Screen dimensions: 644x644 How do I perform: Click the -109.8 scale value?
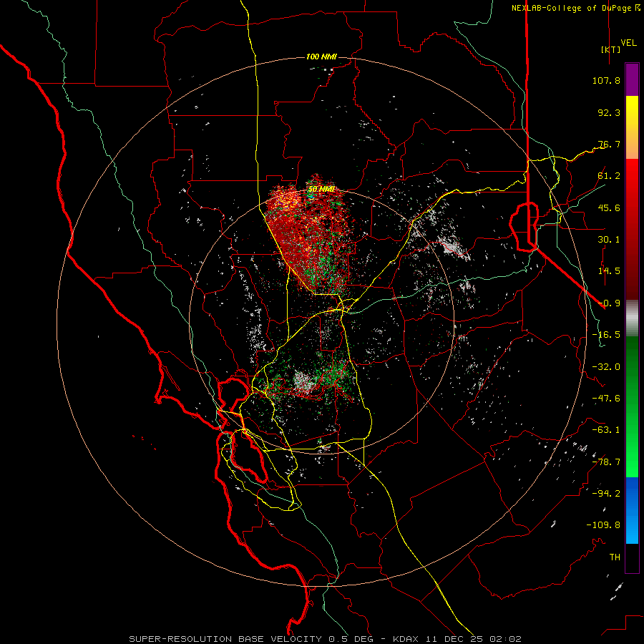tap(603, 525)
